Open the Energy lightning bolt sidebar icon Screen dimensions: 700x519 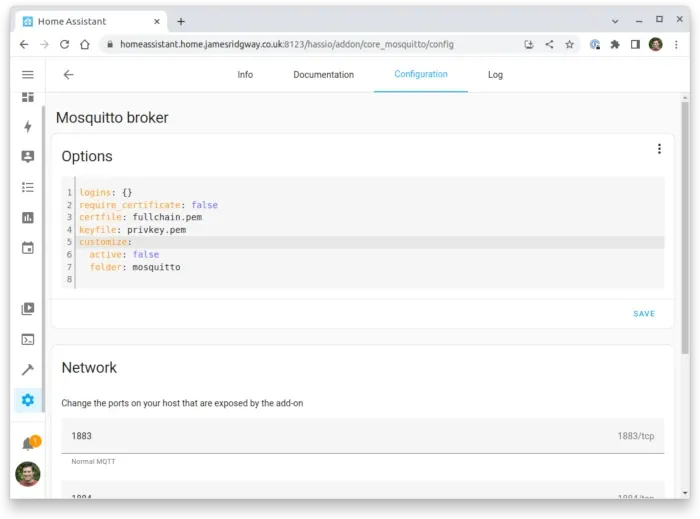pos(28,127)
